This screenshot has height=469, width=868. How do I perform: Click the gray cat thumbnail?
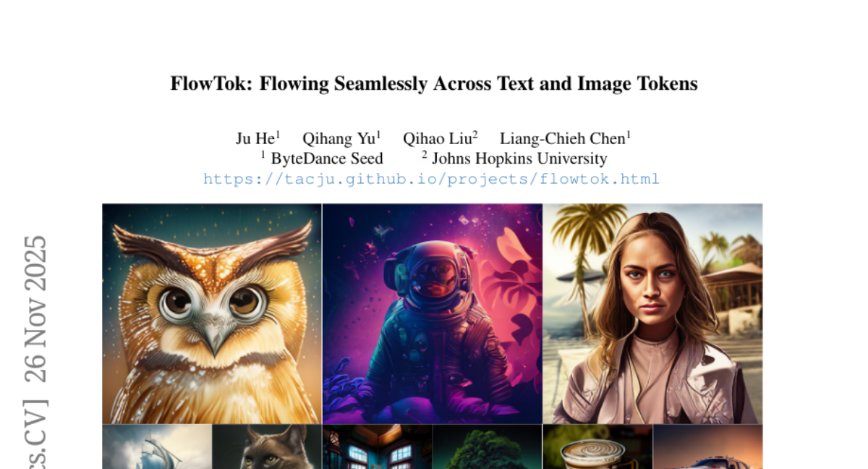(x=267, y=447)
